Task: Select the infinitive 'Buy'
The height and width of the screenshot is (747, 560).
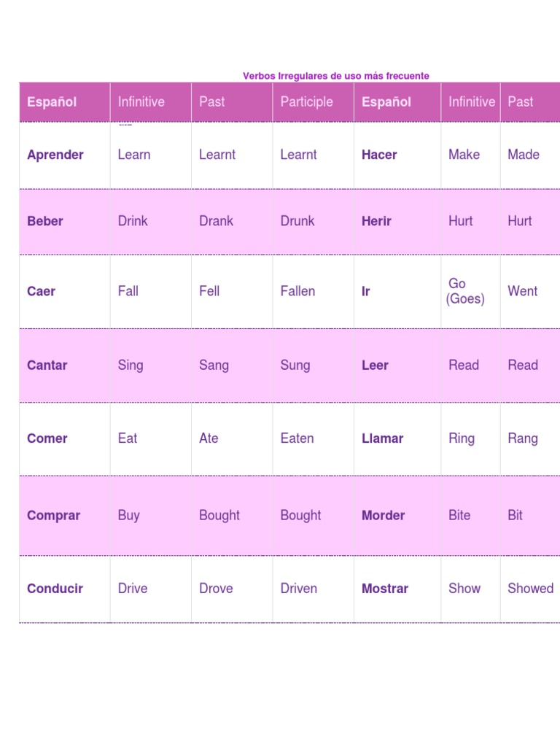Action: (128, 515)
